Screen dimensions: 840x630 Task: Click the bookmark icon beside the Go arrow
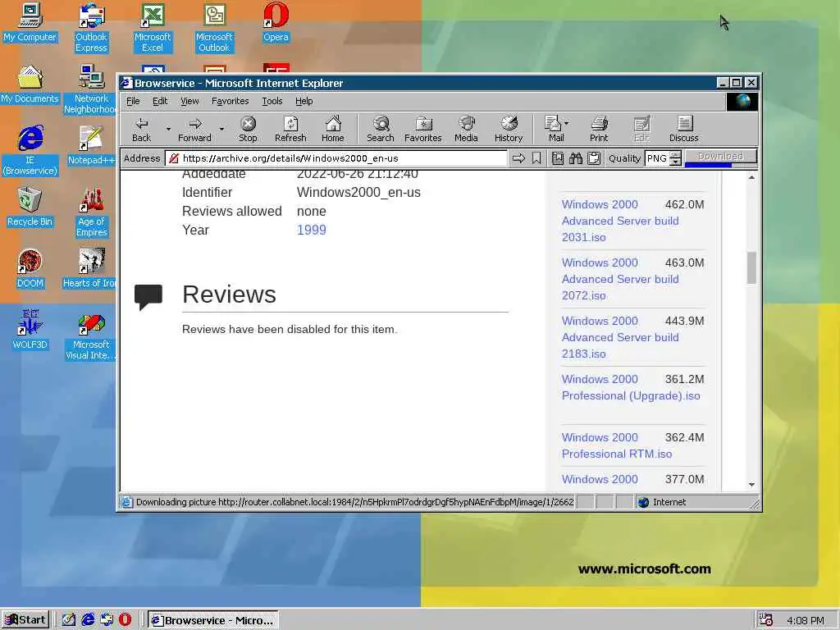(536, 158)
